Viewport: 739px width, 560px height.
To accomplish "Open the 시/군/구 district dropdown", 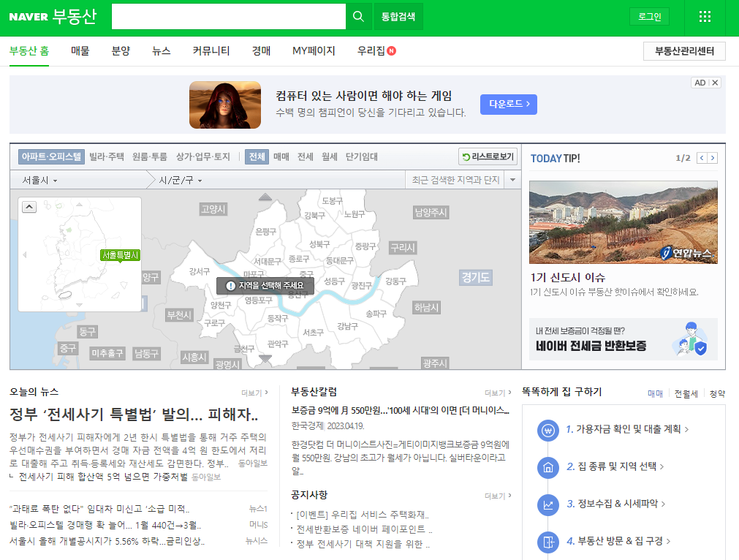I will (x=181, y=180).
